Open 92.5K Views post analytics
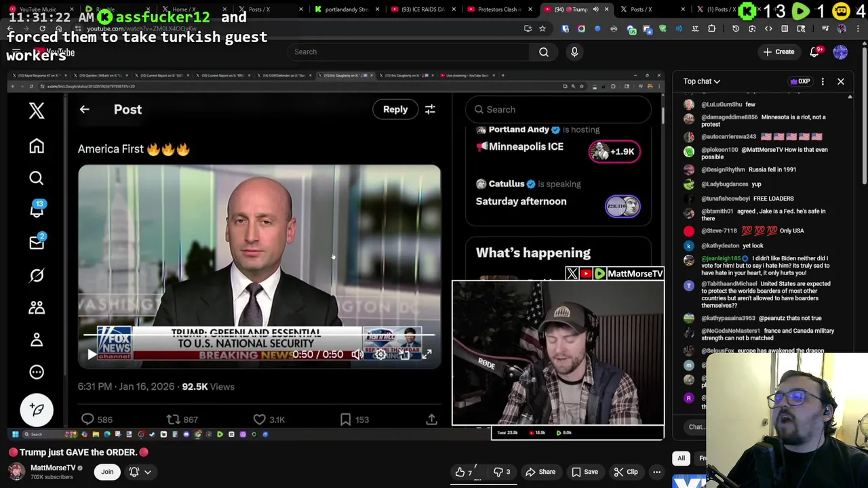 click(208, 386)
